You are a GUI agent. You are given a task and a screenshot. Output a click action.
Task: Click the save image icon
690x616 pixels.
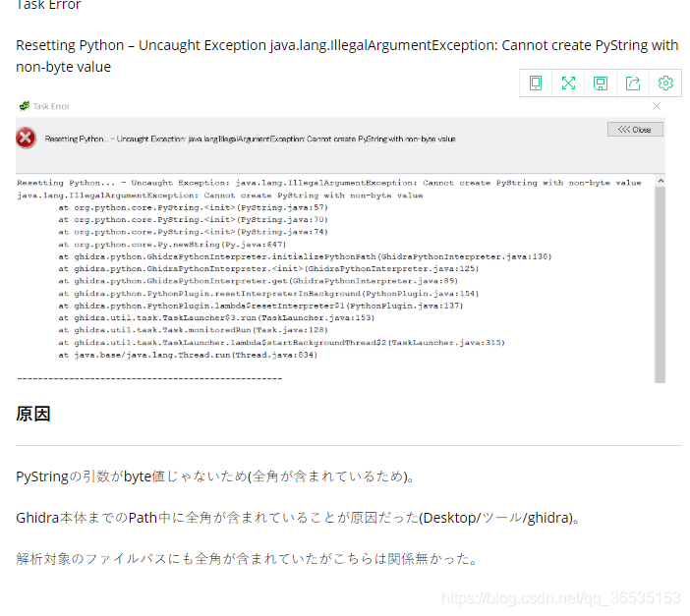pyautogui.click(x=601, y=84)
